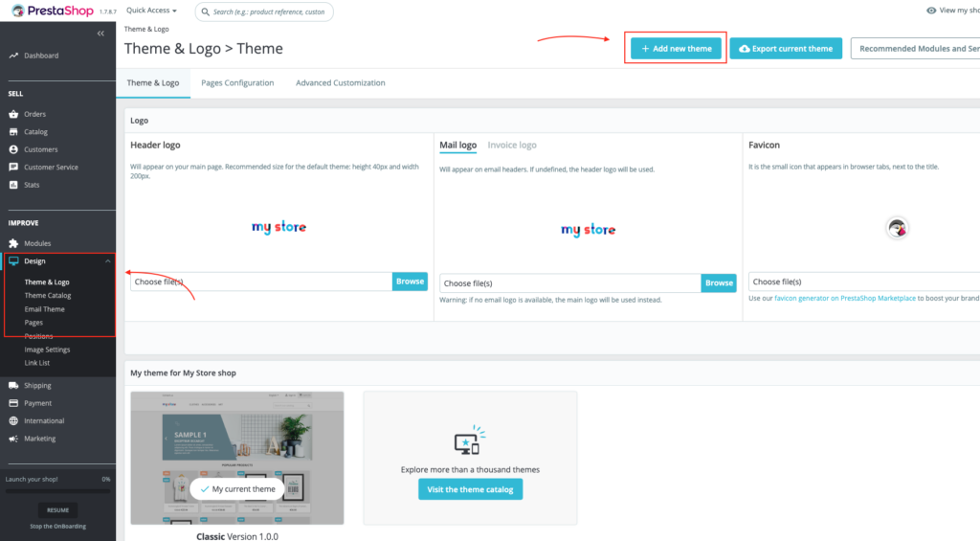Click Recommended Modules and Services button
The image size is (980, 541).
click(915, 48)
